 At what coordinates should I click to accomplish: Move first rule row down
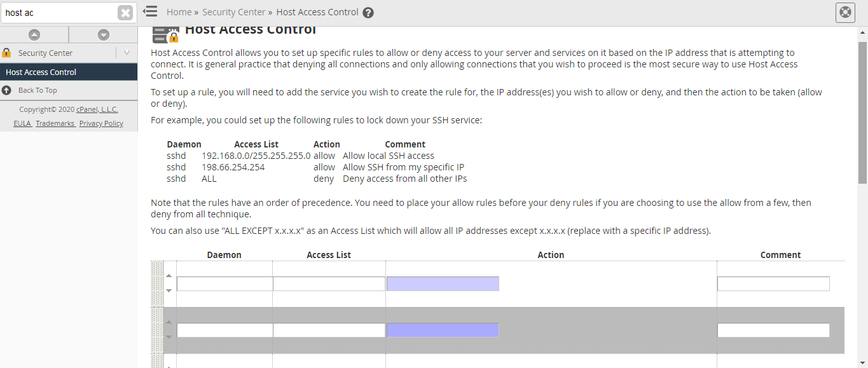click(169, 290)
